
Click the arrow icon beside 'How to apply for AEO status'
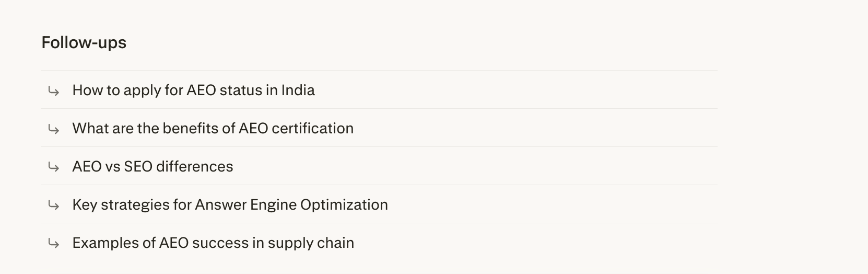click(x=53, y=91)
